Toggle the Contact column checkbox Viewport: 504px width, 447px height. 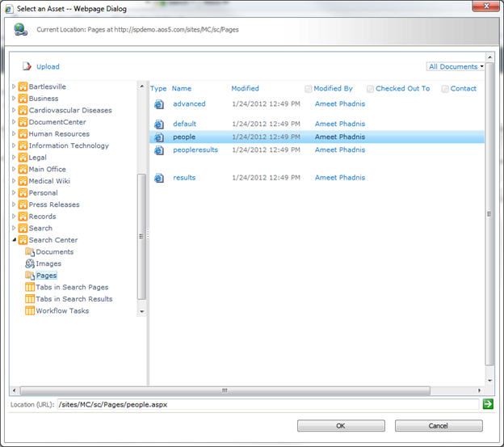[x=445, y=89]
